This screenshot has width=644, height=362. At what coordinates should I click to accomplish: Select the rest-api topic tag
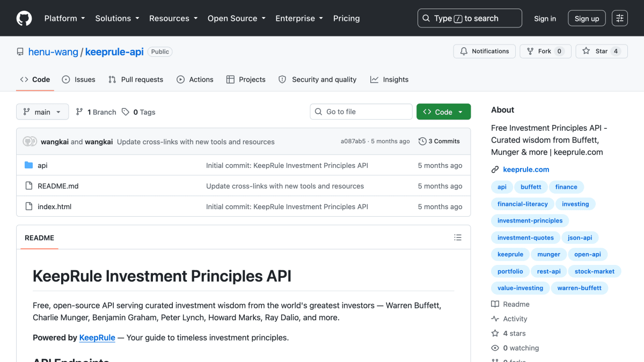(548, 271)
